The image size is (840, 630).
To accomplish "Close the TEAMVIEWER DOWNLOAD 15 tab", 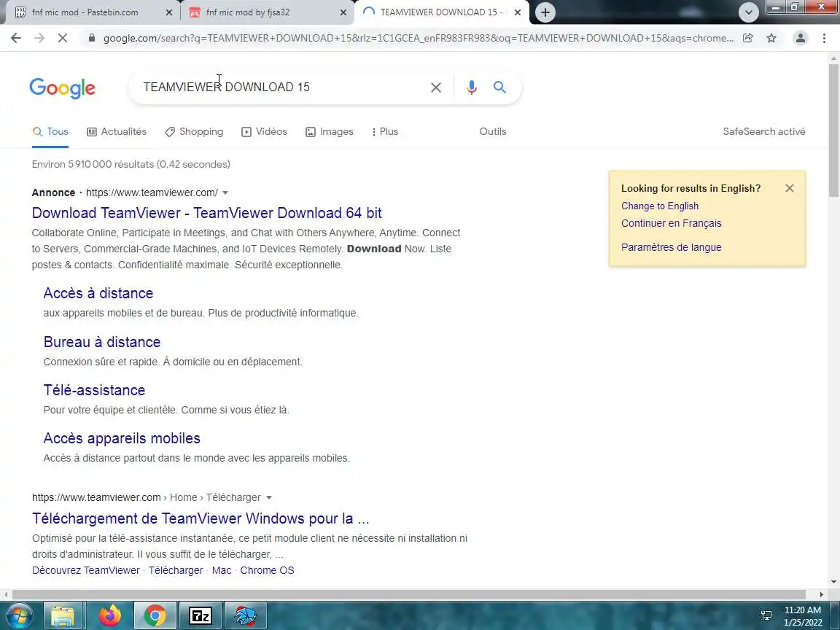I will click(x=518, y=12).
